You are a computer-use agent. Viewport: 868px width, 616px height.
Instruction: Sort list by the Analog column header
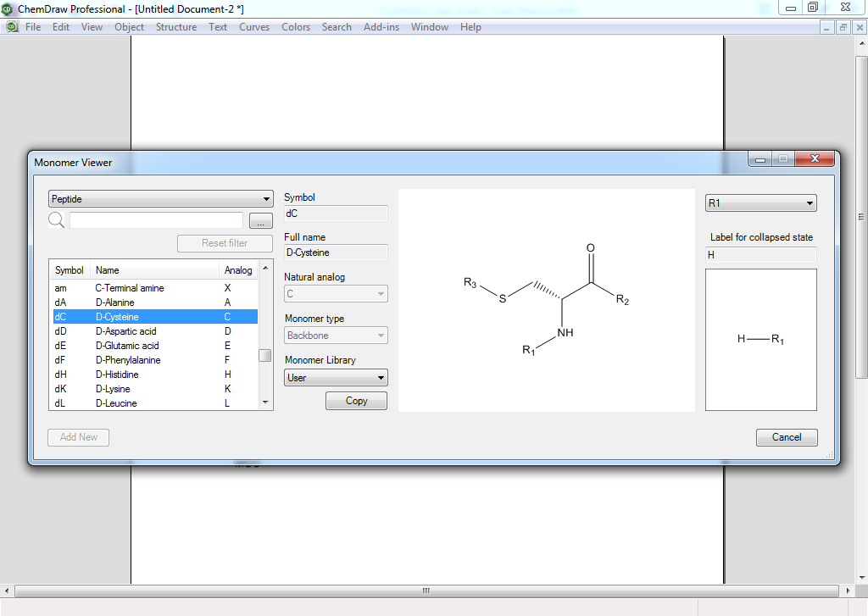point(238,270)
